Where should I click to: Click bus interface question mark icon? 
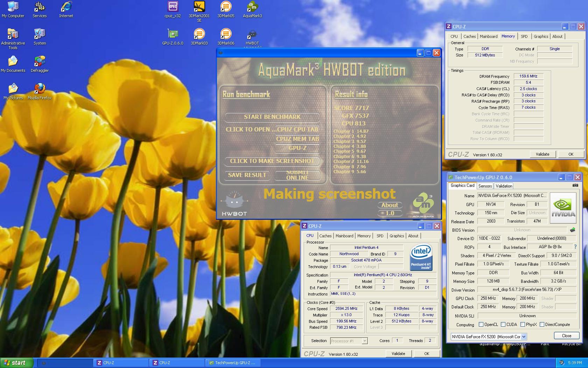pyautogui.click(x=575, y=247)
